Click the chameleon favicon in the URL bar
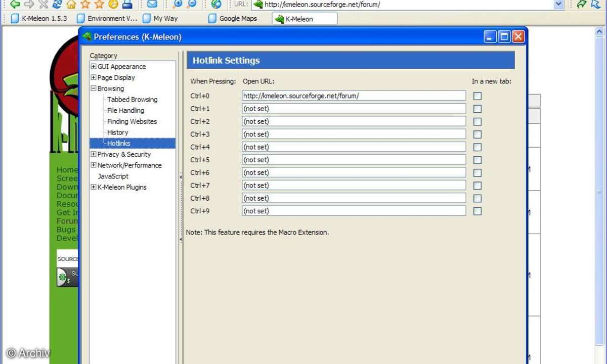607x364 pixels. pyautogui.click(x=258, y=4)
